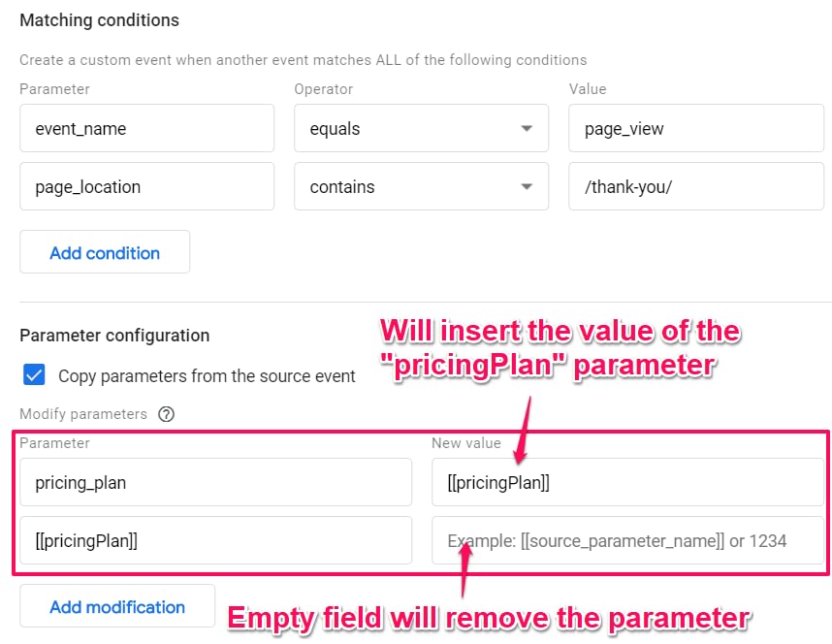The height and width of the screenshot is (644, 832).
Task: Click the empty new value placeholder field
Action: (627, 540)
